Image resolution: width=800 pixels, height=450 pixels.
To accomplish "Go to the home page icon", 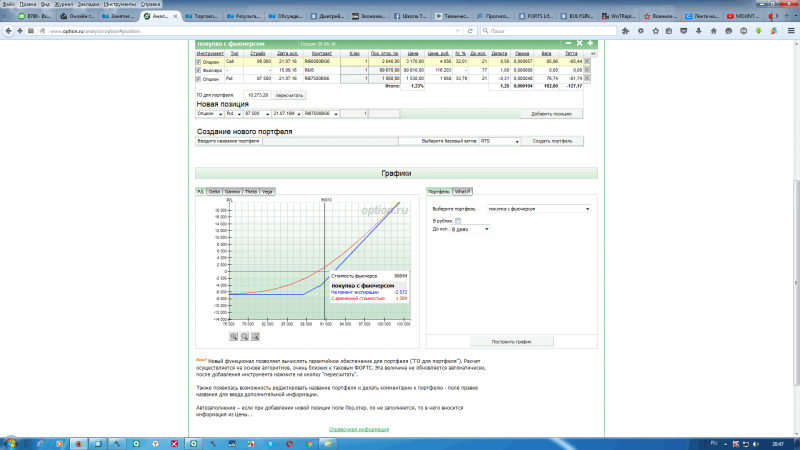I will (713, 31).
